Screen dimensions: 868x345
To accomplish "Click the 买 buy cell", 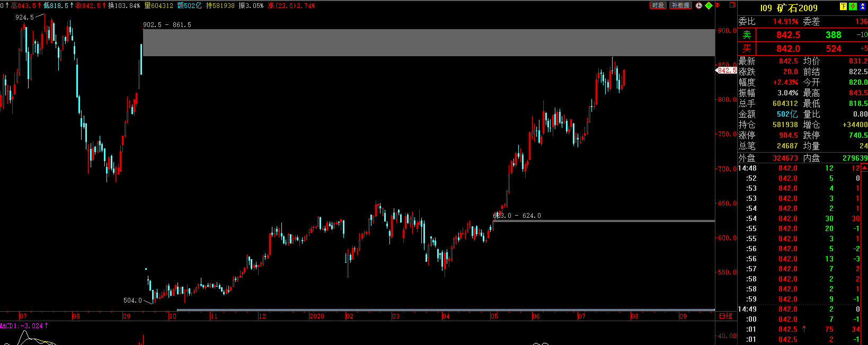I will click(747, 49).
